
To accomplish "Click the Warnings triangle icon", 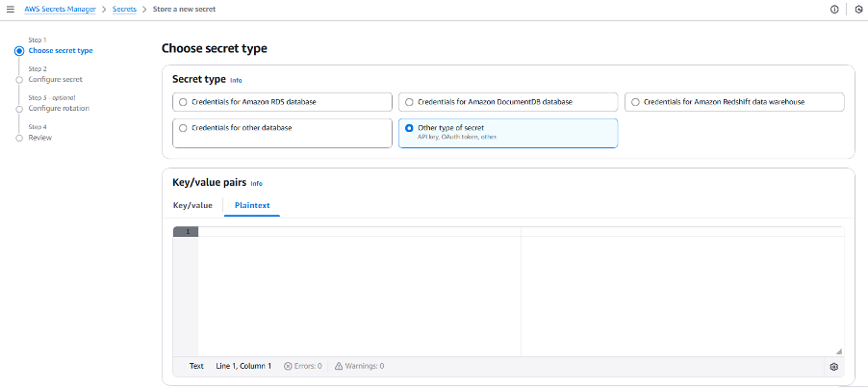I will [x=338, y=366].
